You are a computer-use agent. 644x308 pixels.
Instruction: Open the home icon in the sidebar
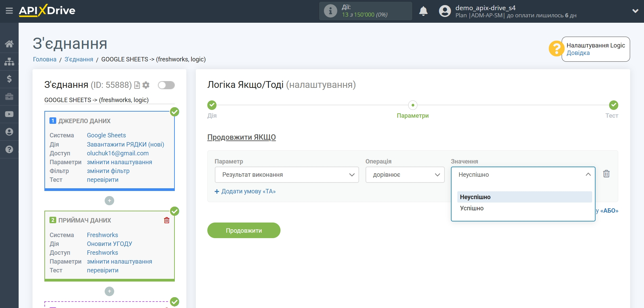9,44
